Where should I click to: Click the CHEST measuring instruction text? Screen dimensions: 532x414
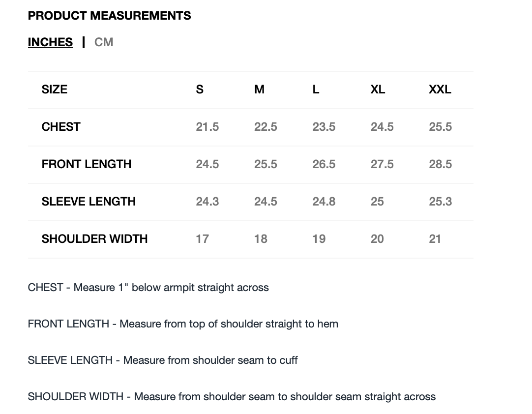click(x=148, y=287)
